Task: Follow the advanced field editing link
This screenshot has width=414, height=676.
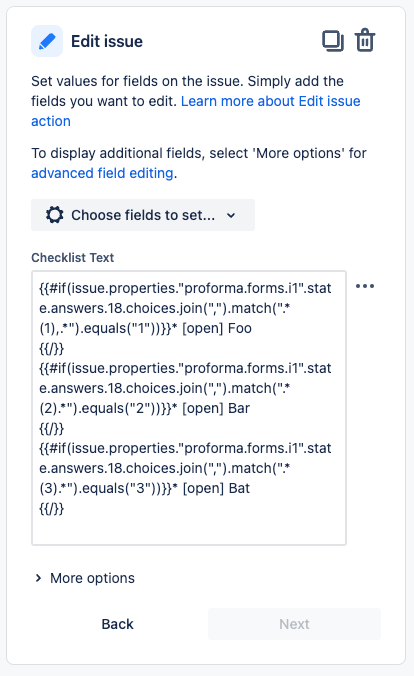Action: pos(102,173)
